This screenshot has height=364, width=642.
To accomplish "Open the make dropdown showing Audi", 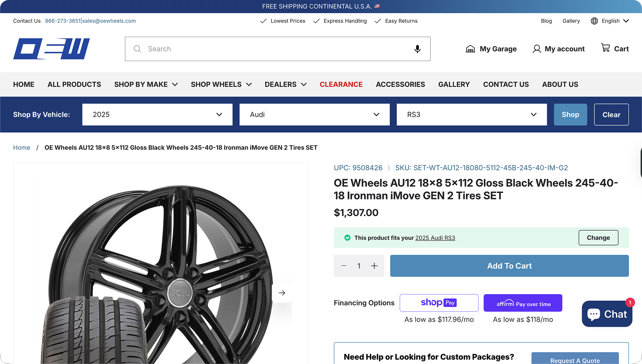I will tap(314, 114).
